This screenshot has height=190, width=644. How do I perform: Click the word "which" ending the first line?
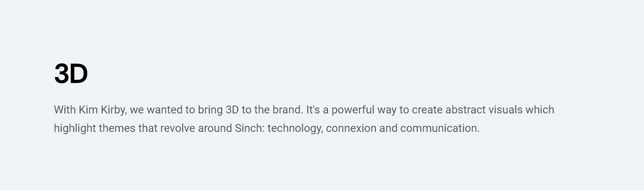click(x=540, y=110)
